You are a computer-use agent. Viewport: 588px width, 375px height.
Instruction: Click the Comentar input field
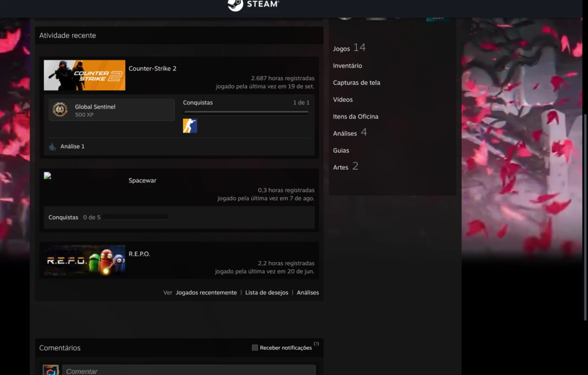[x=189, y=370]
